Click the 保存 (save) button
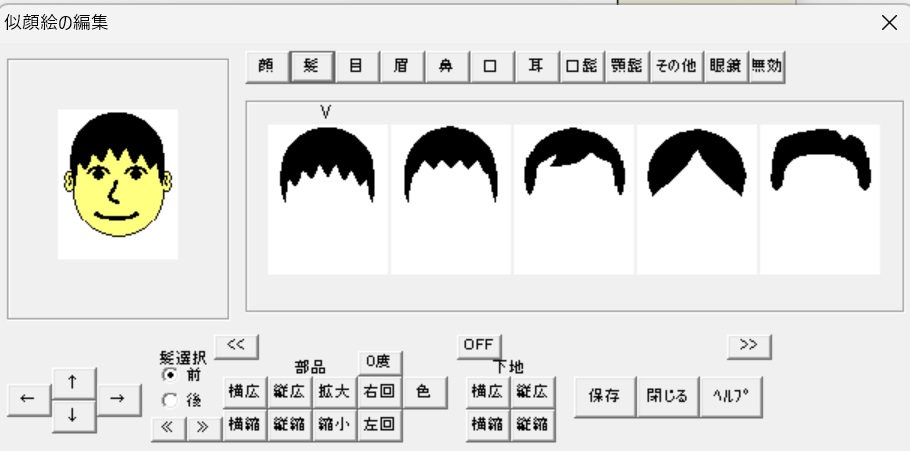The width and height of the screenshot is (910, 451). coord(604,395)
